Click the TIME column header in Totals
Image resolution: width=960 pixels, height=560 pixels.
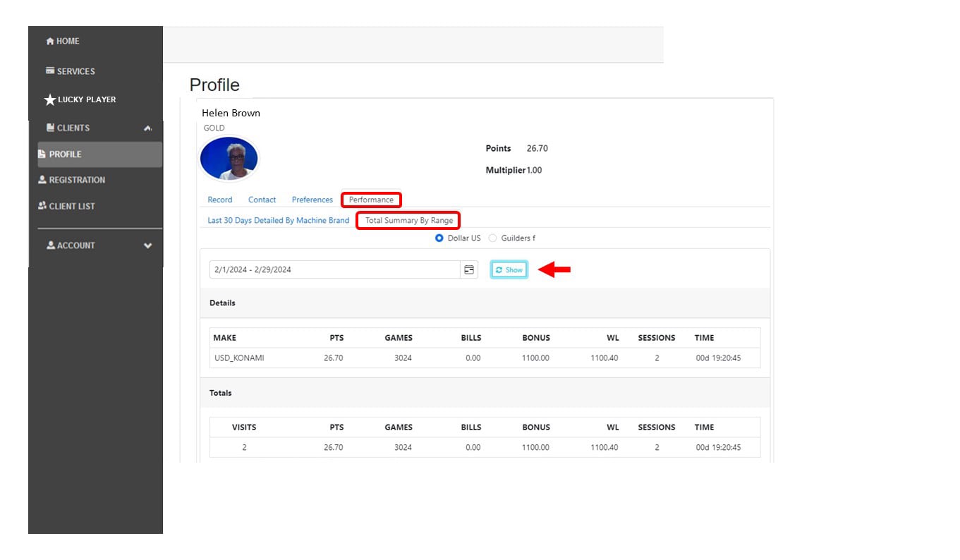coord(704,427)
